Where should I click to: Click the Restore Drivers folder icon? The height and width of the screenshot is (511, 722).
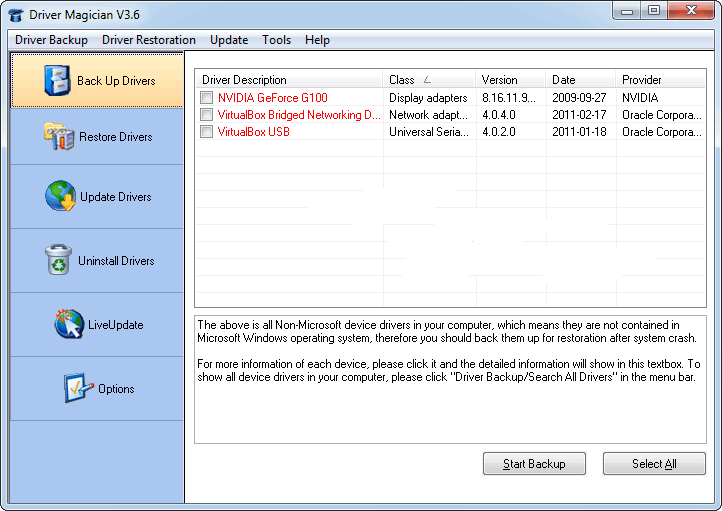(59, 136)
